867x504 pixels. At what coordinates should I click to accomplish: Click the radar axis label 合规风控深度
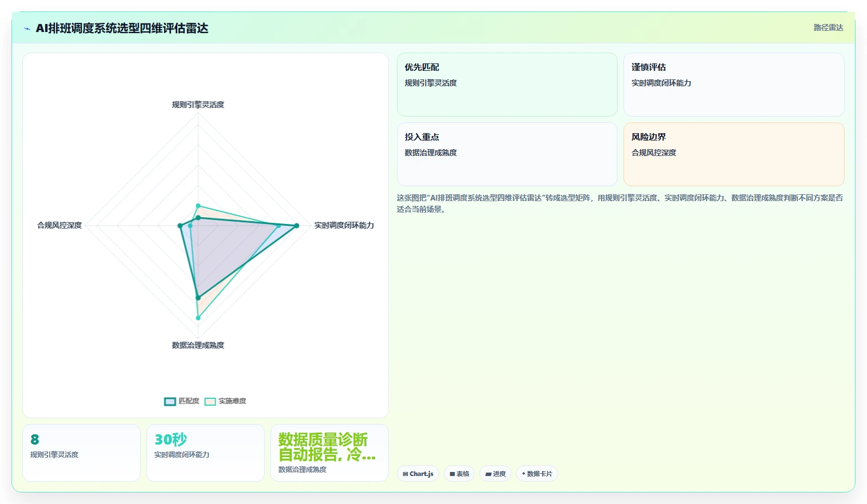point(59,225)
